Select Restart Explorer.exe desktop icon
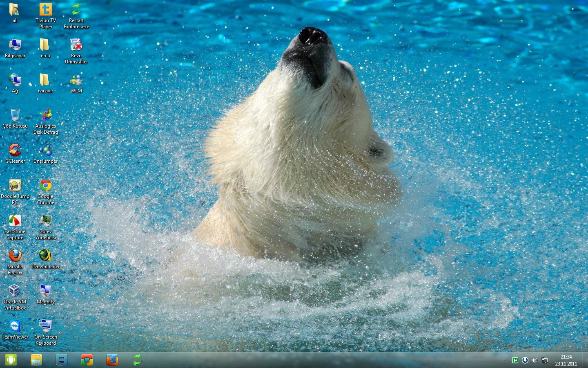This screenshot has width=588, height=368. tap(76, 16)
